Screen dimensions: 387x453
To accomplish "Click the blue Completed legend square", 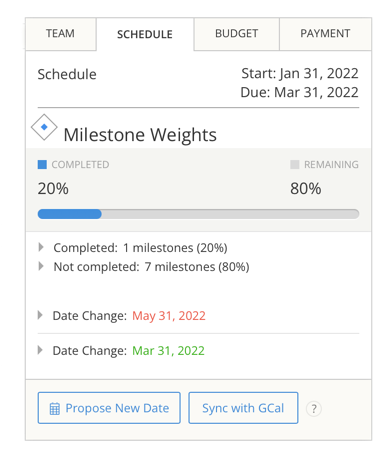I will pyautogui.click(x=42, y=164).
